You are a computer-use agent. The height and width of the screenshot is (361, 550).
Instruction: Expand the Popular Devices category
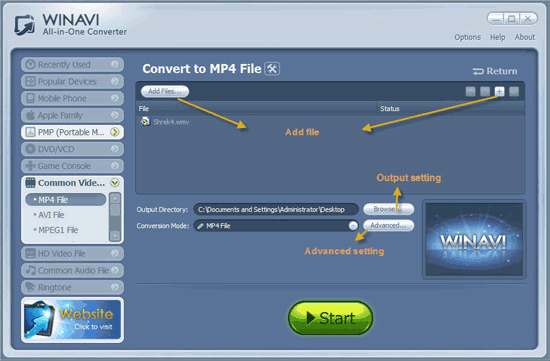click(x=72, y=81)
